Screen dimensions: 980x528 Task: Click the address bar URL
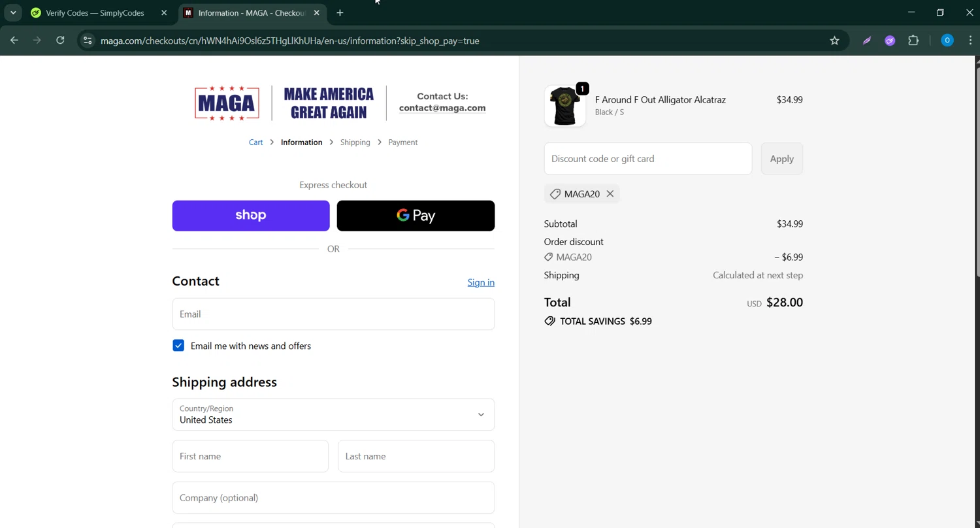click(290, 41)
